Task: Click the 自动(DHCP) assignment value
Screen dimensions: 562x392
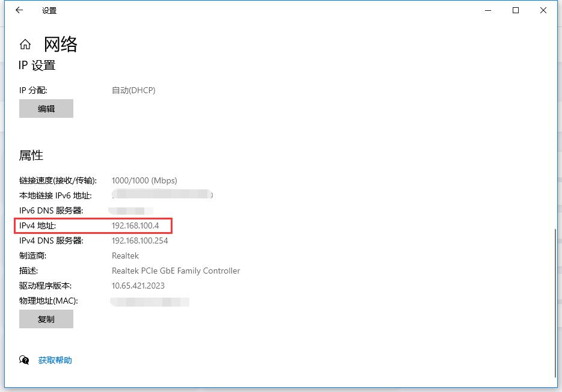Action: (133, 90)
